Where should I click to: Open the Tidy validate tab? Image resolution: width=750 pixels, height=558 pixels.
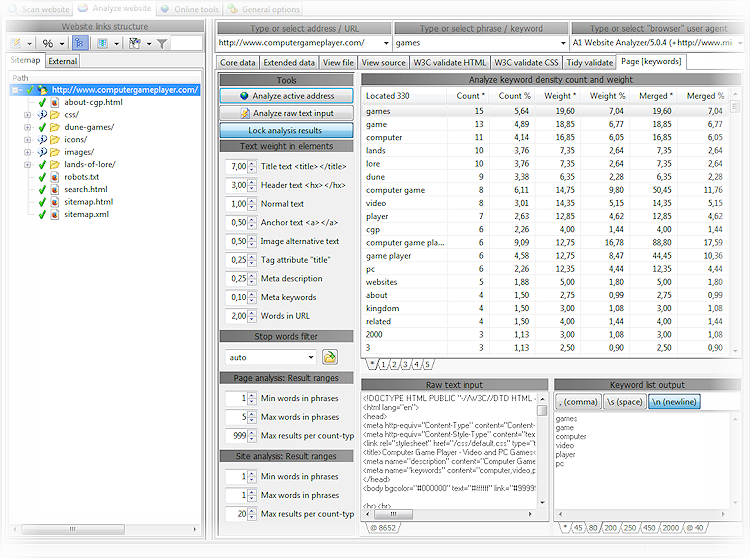click(x=590, y=63)
